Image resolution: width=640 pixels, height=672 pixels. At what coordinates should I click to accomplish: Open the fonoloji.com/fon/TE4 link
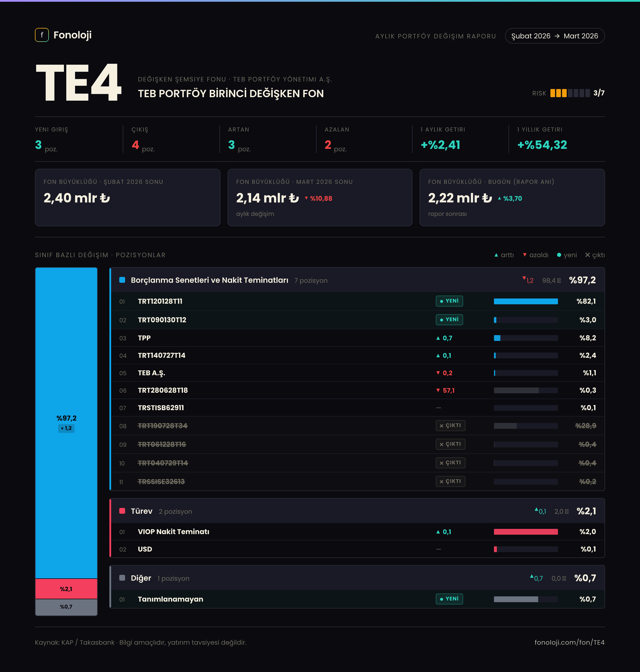(x=569, y=642)
